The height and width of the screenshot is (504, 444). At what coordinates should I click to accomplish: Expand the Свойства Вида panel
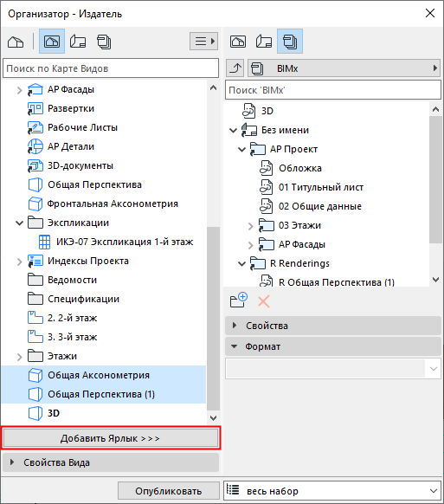click(x=111, y=462)
